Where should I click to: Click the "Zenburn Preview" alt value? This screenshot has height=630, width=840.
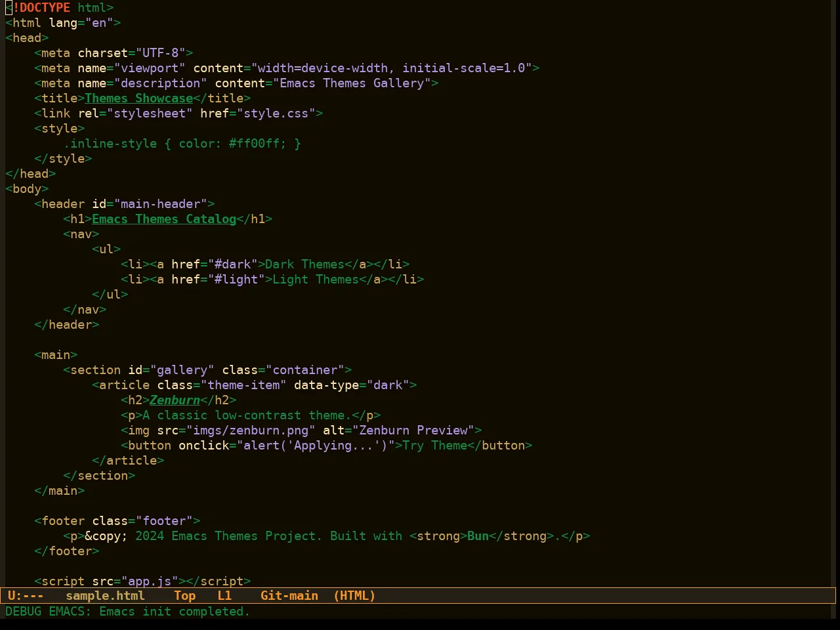413,430
